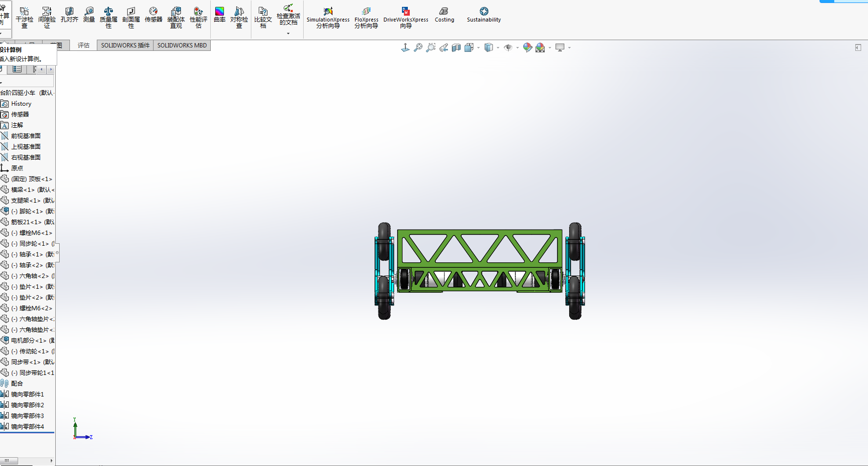Open the DriveWorksXpress wizard
The width and height of the screenshot is (868, 466).
[406, 18]
